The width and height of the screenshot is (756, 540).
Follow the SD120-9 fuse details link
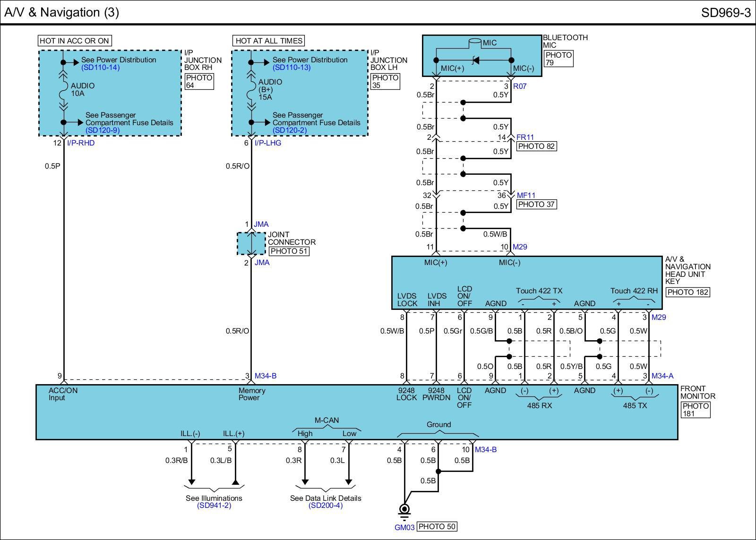pyautogui.click(x=102, y=130)
